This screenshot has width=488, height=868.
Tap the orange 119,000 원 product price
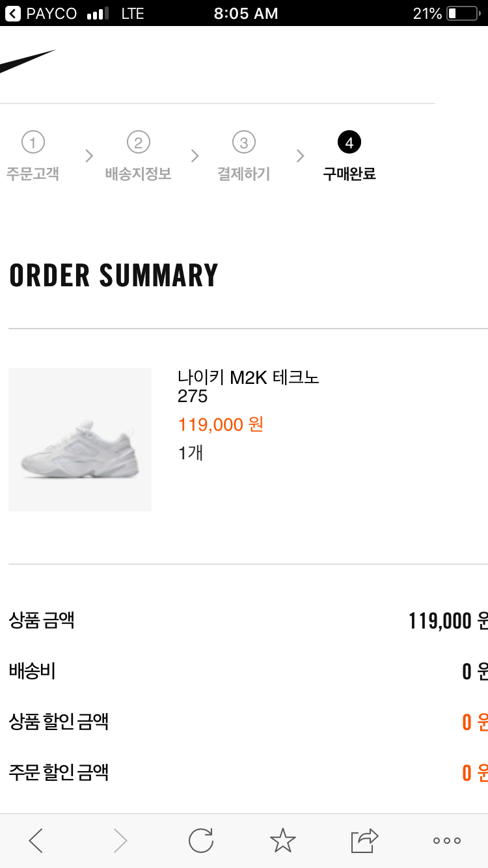(x=221, y=425)
